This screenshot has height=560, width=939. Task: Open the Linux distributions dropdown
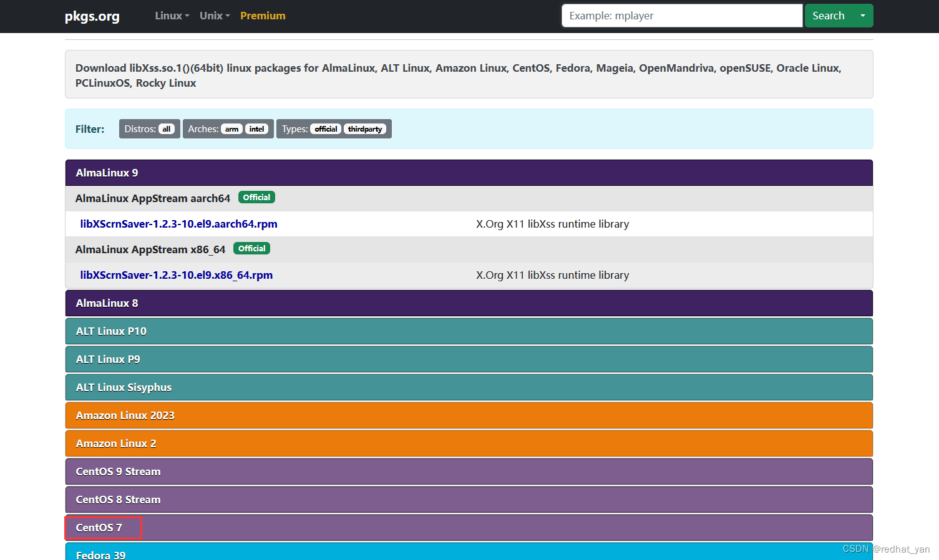(x=172, y=16)
